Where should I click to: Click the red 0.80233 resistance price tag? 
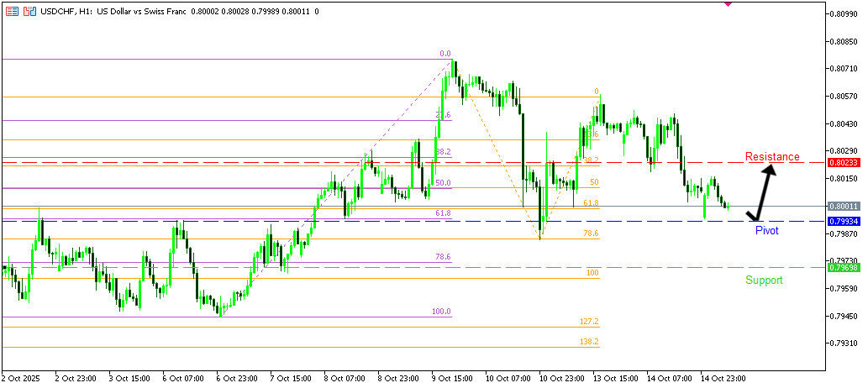click(x=843, y=162)
